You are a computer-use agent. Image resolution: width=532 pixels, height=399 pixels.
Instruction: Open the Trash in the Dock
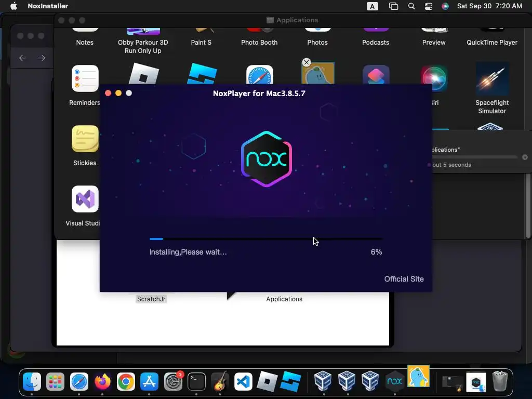(x=500, y=381)
